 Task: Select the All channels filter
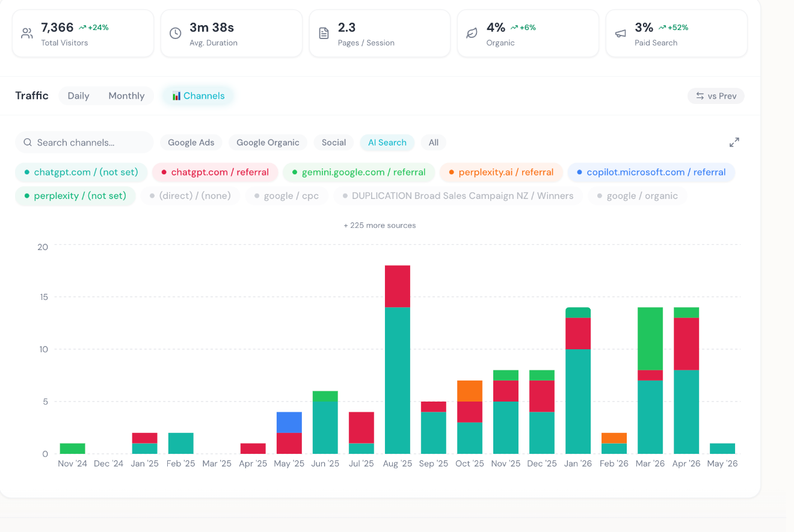[434, 142]
